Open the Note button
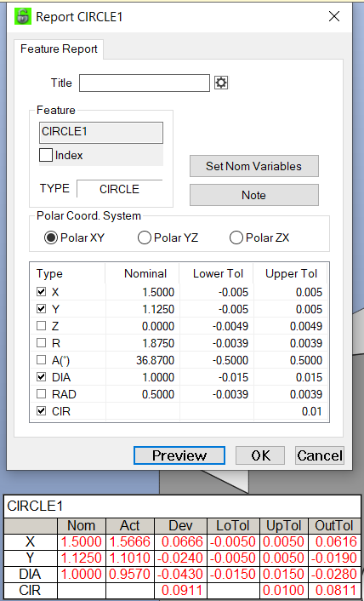Image resolution: width=364 pixels, height=601 pixels. 254,195
